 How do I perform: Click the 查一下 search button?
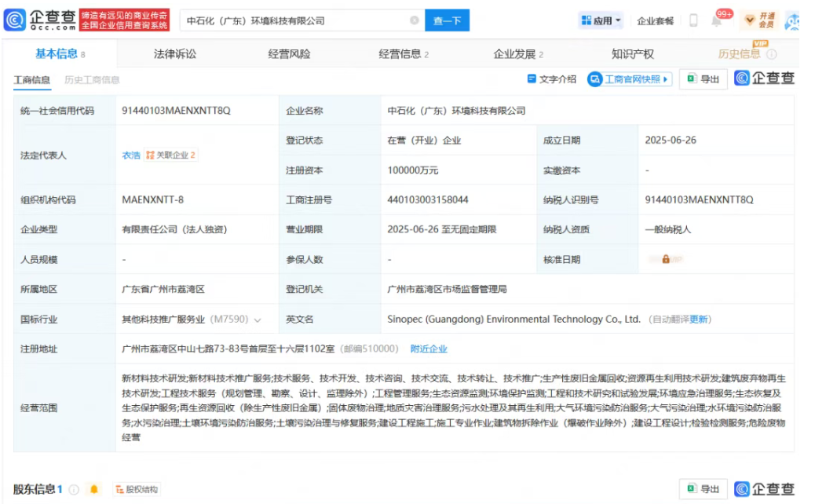447,20
